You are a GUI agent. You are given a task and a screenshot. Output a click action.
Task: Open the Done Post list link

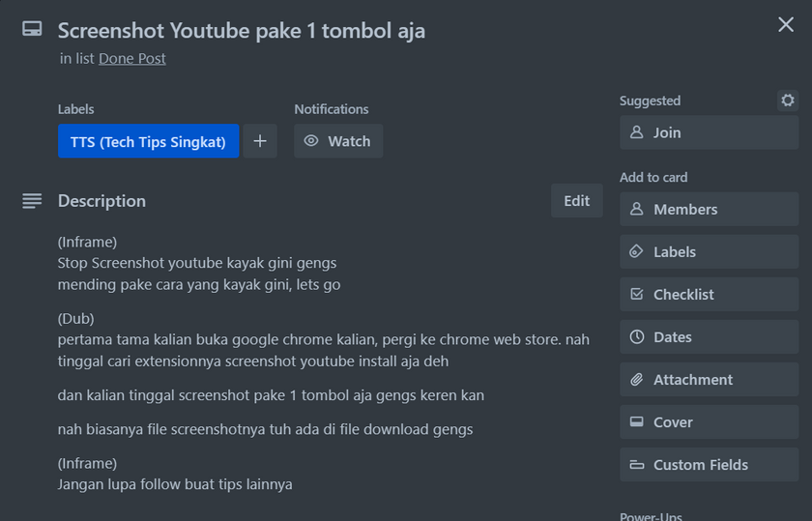click(x=132, y=58)
